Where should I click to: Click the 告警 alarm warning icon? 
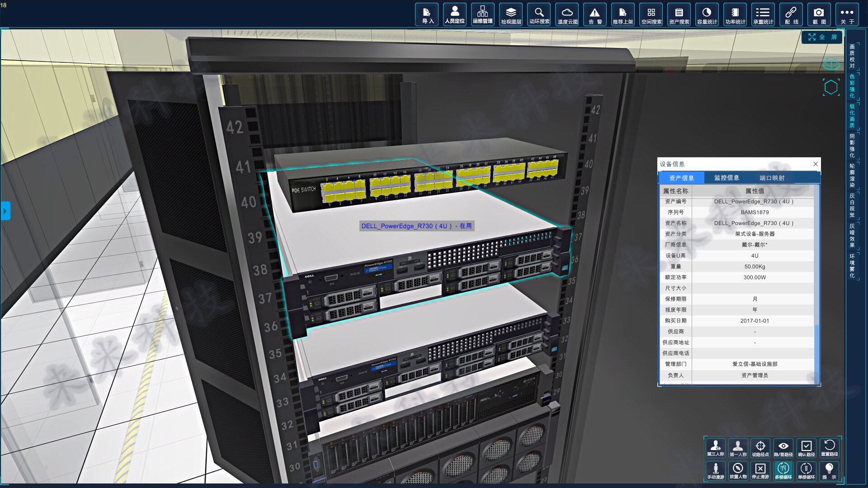click(595, 15)
